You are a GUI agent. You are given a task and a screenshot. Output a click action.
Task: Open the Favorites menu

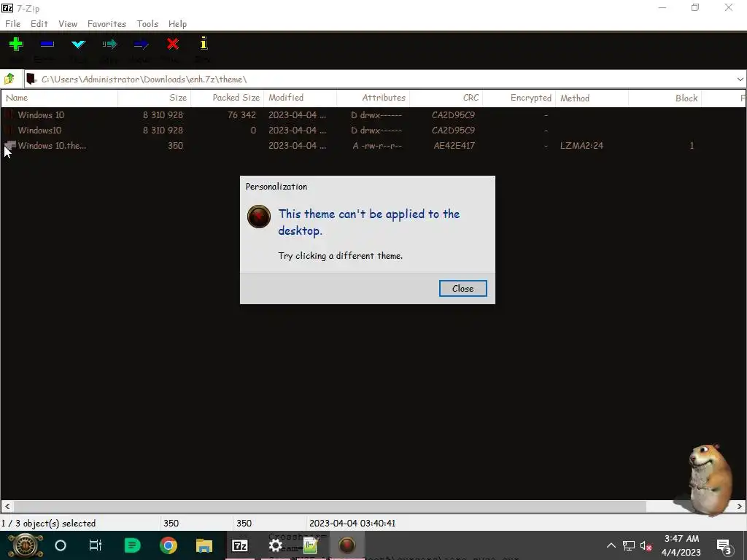pos(107,24)
